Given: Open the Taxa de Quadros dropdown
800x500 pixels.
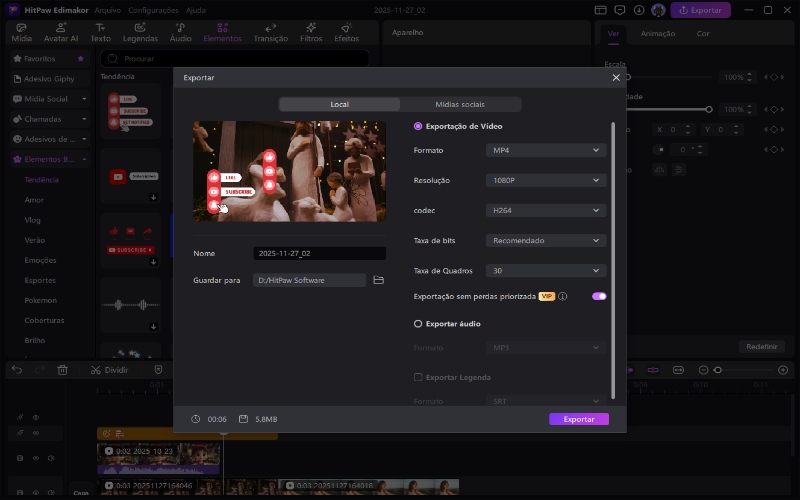Looking at the screenshot, I should point(546,271).
